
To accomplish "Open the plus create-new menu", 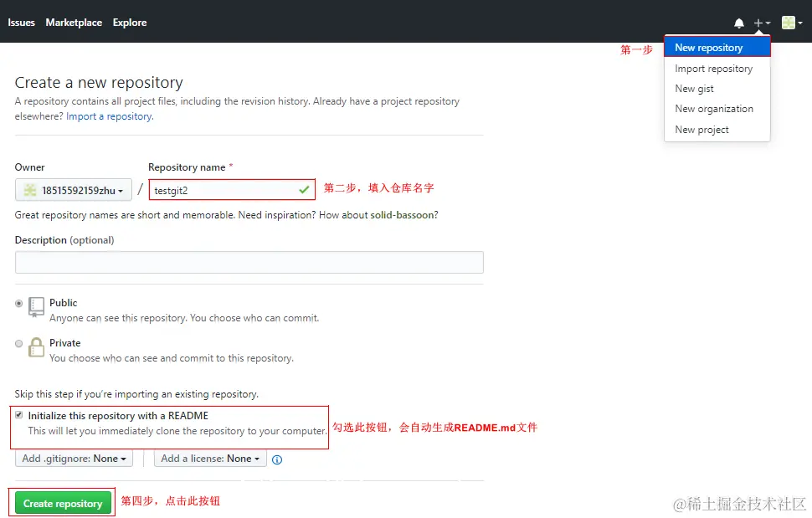I will [762, 23].
